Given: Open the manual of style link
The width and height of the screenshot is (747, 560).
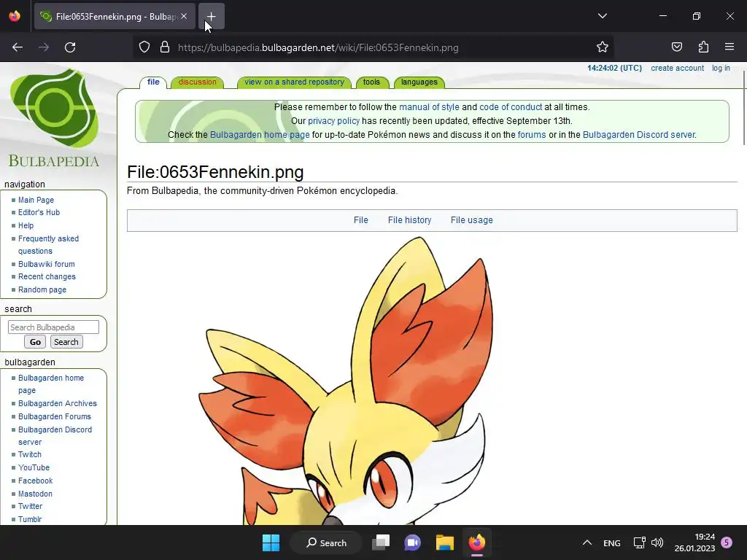Looking at the screenshot, I should (429, 107).
